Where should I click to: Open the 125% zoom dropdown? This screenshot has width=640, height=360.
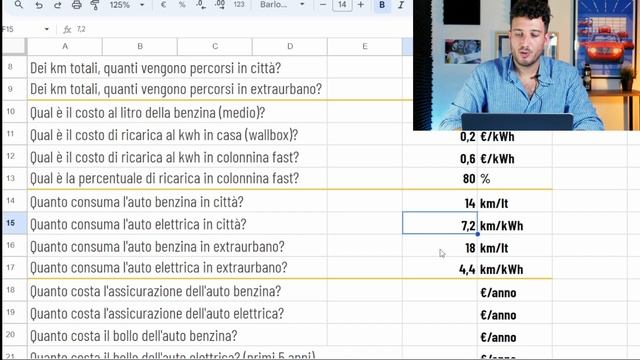point(127,5)
